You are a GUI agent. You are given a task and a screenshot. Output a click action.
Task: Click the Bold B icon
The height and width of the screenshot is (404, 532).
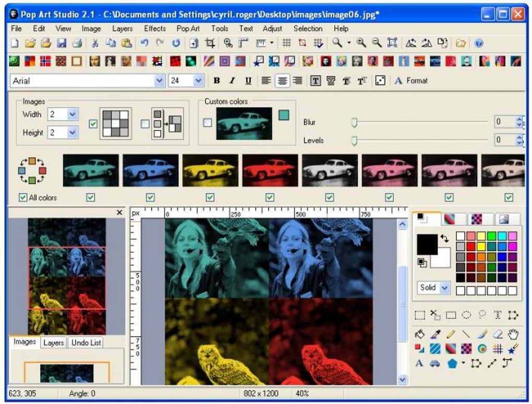(x=216, y=80)
